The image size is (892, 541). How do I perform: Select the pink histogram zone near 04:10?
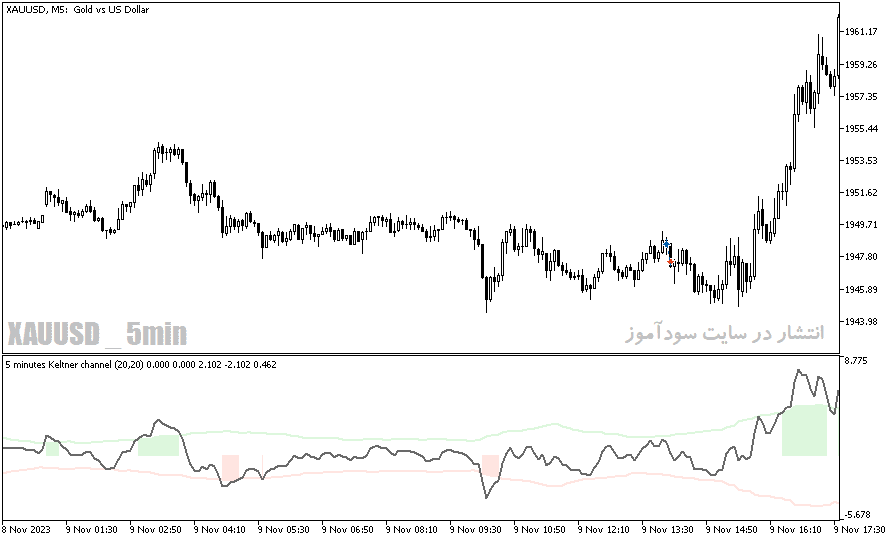[x=230, y=469]
